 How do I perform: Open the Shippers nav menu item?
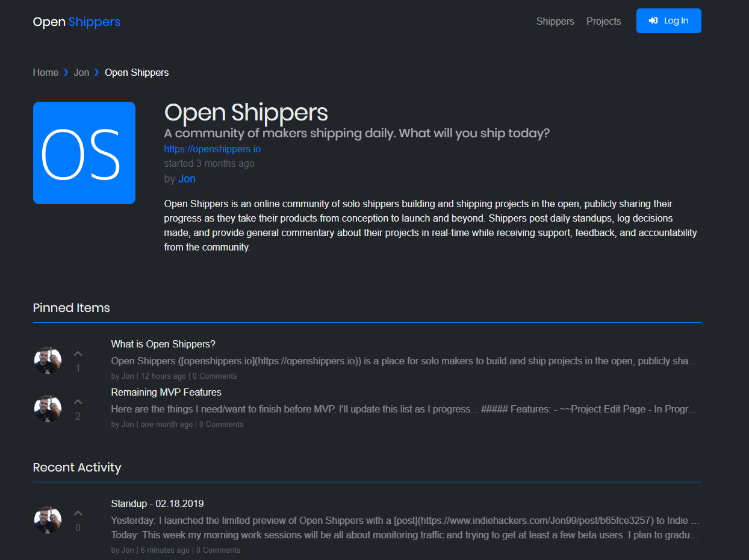tap(555, 21)
